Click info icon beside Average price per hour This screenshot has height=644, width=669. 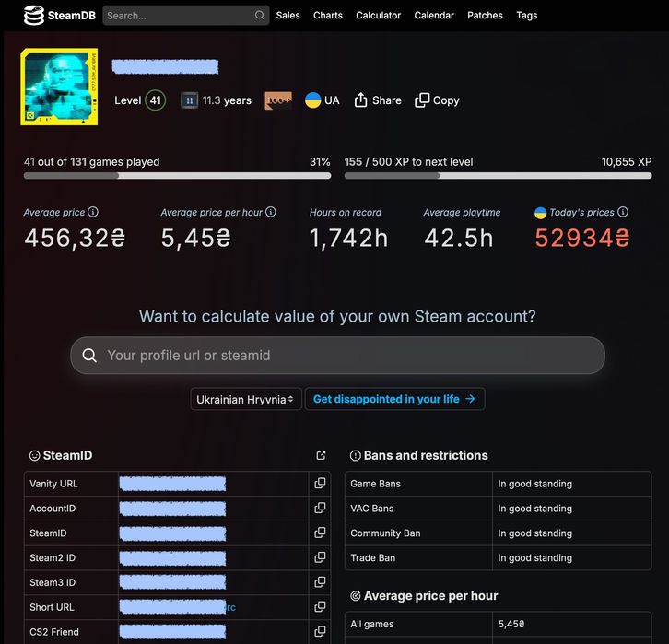pyautogui.click(x=271, y=212)
